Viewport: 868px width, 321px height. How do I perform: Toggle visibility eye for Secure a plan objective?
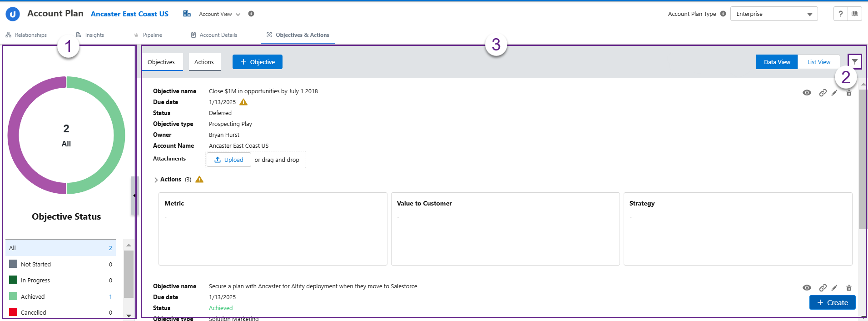(x=807, y=288)
